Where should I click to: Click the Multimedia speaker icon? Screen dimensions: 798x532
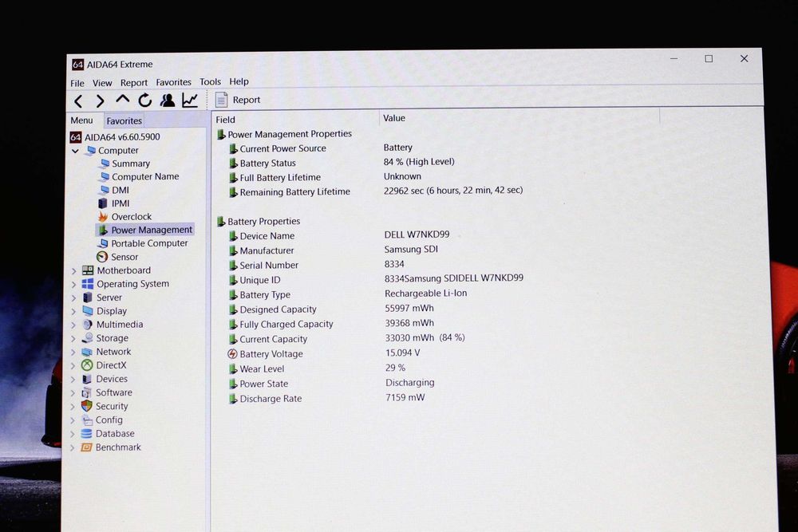coord(88,325)
